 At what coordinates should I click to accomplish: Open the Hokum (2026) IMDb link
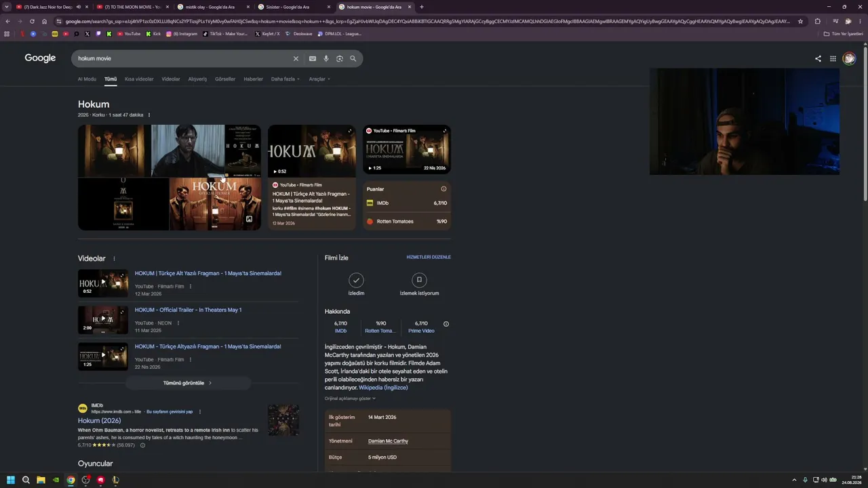[x=99, y=421]
